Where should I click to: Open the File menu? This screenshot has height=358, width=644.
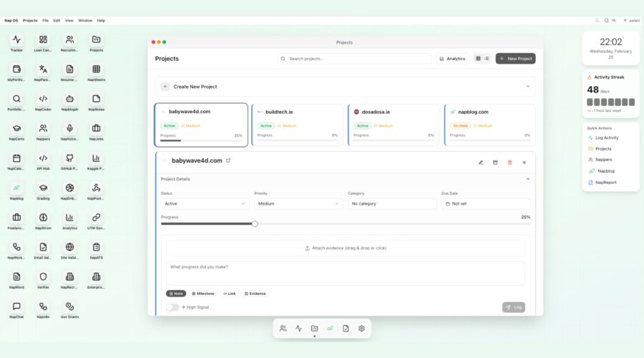45,21
